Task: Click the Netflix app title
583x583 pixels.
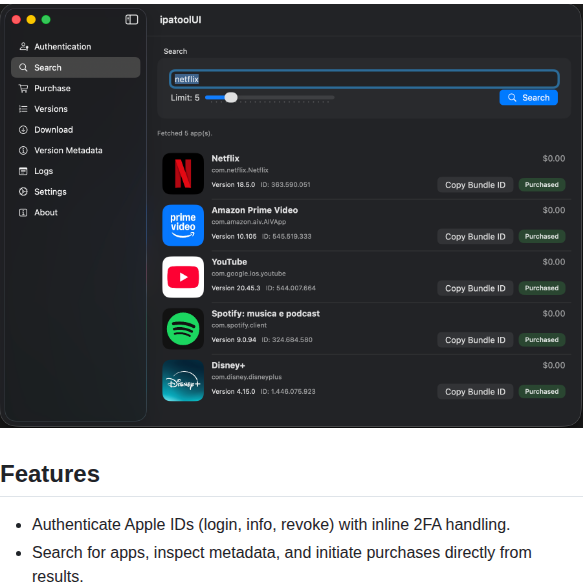Action: (225, 158)
